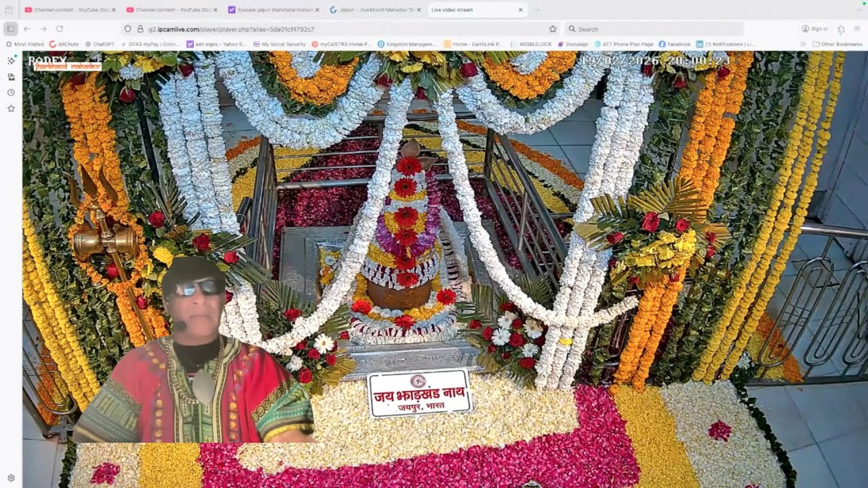868x488 pixels.
Task: Show more bookmarks overflow chevron
Action: (803, 44)
